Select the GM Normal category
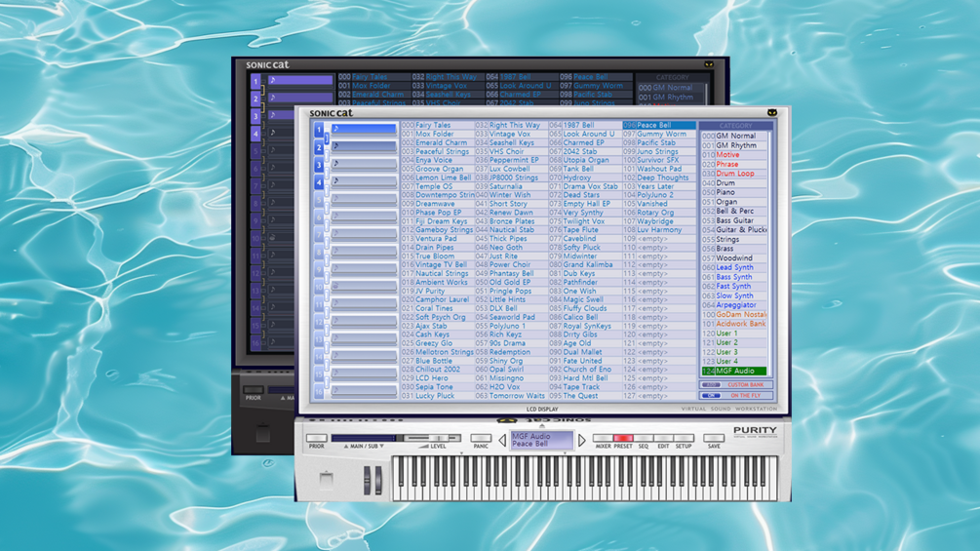This screenshot has height=551, width=980. pyautogui.click(x=733, y=136)
